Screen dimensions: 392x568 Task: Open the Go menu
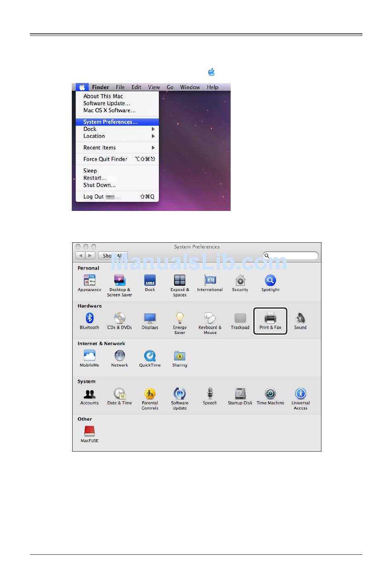(x=170, y=87)
